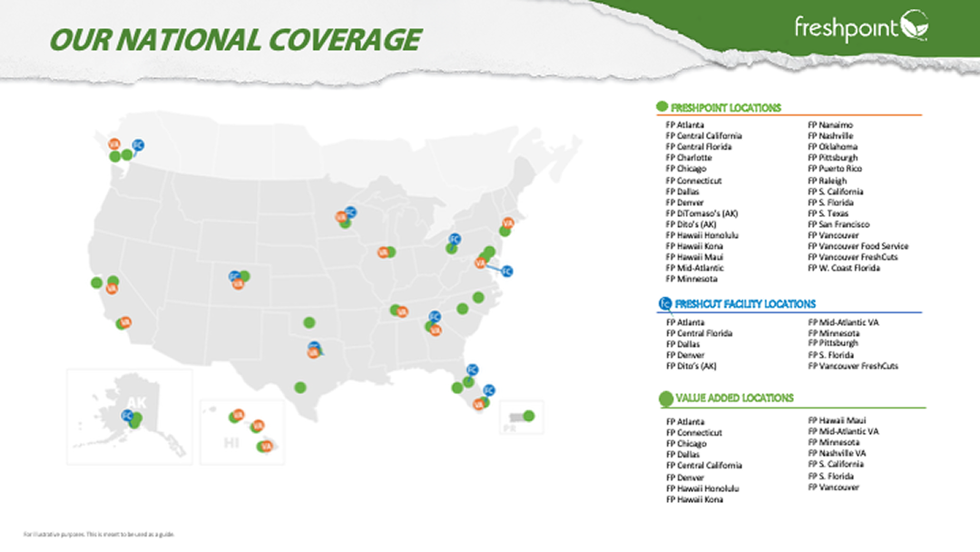Screen dimensions: 980x552
Task: Select green marker at Charlotte, North Carolina
Action: (x=463, y=309)
